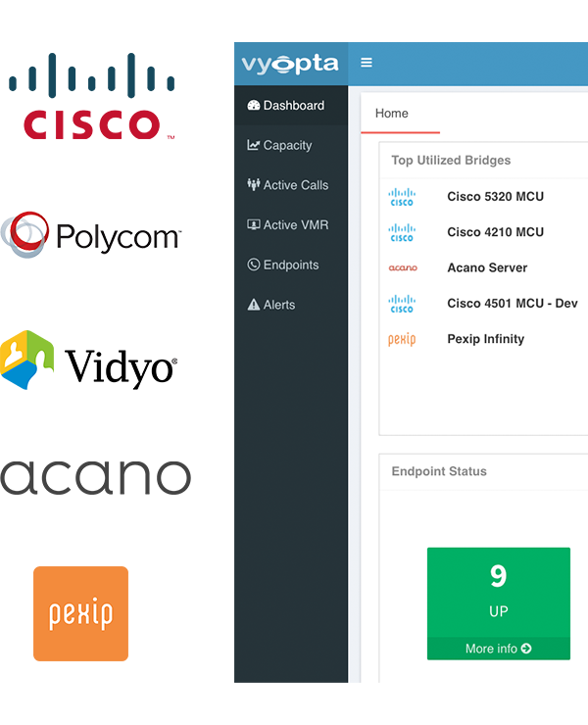Click the Endpoints phone icon
Viewport: 588px width, 725px height.
[254, 265]
